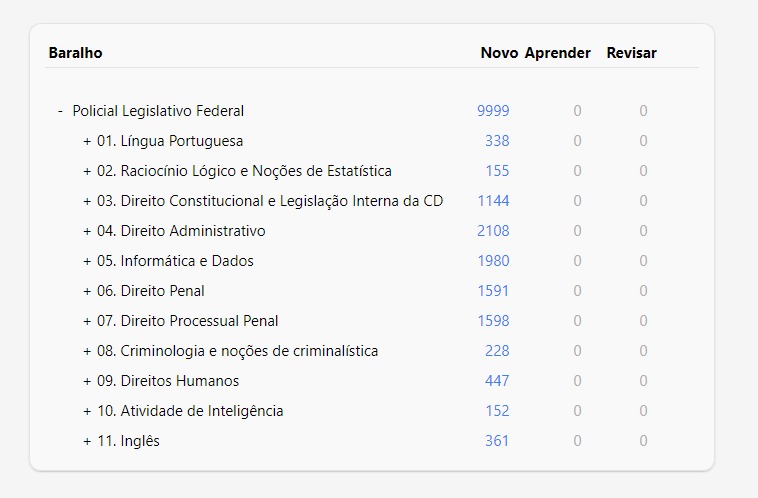Open the Policial Legislativo Federal deck
The image size is (758, 498).
[158, 111]
